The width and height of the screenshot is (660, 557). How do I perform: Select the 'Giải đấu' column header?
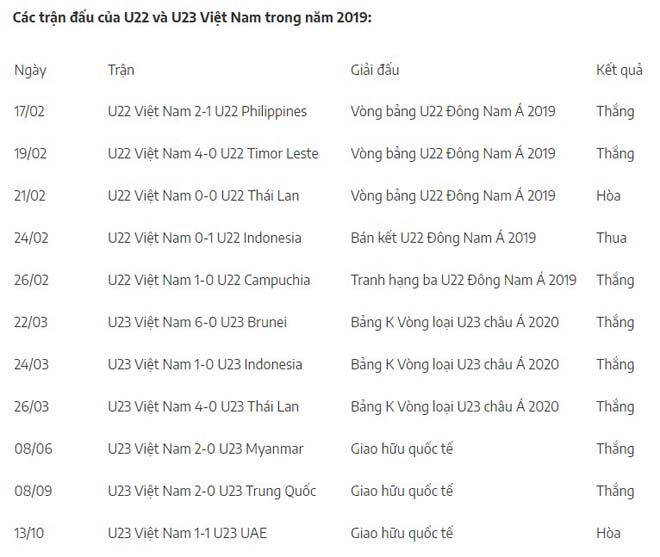[x=375, y=71]
